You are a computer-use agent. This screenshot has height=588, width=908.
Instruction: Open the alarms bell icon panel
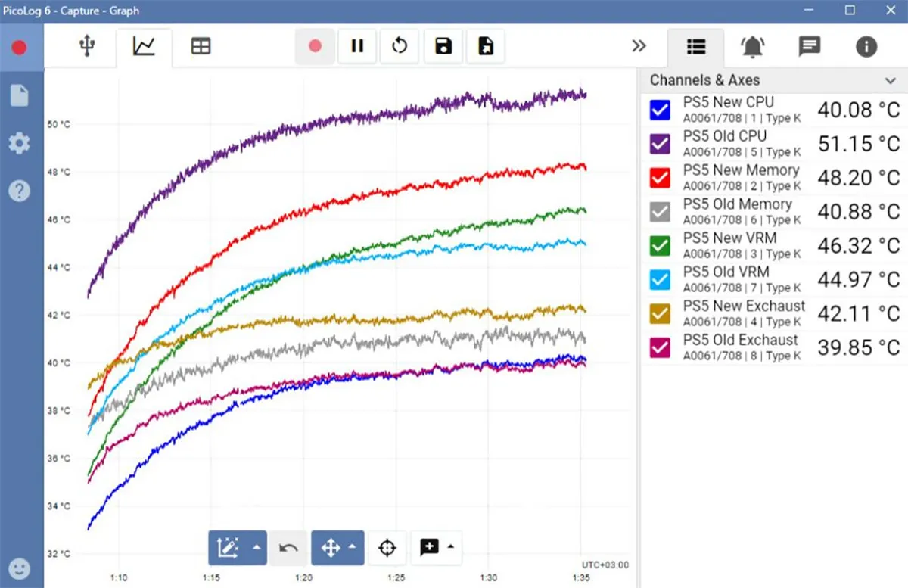(752, 47)
